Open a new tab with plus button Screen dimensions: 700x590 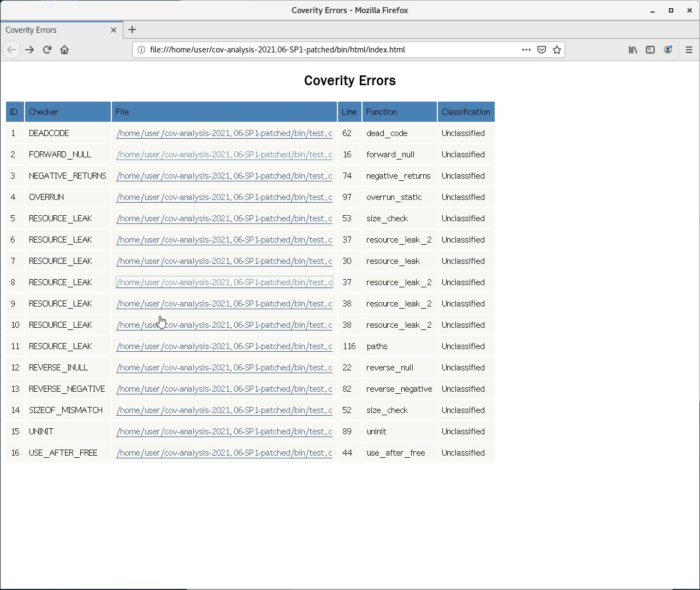[x=132, y=30]
